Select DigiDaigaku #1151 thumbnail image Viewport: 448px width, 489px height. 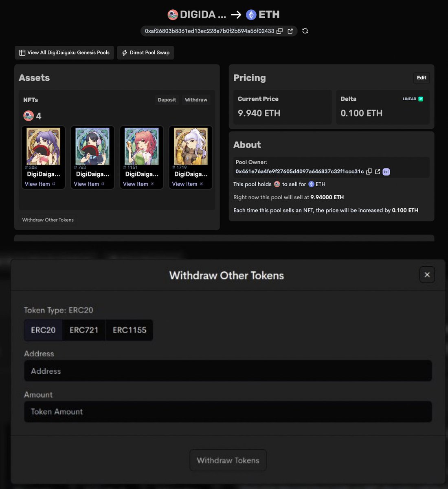[142, 146]
